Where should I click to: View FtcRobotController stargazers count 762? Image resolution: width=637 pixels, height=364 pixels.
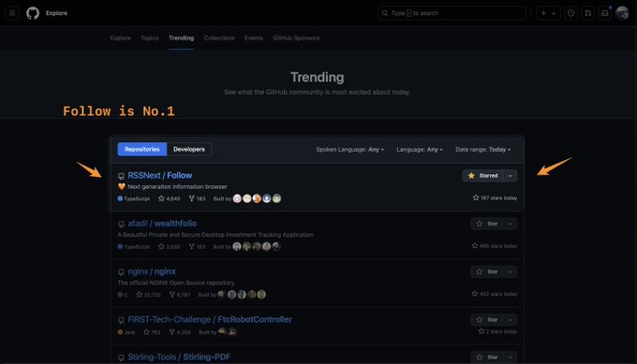152,332
